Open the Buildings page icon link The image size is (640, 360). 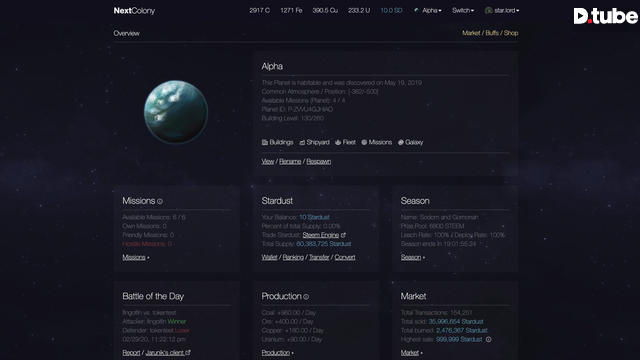pos(278,142)
